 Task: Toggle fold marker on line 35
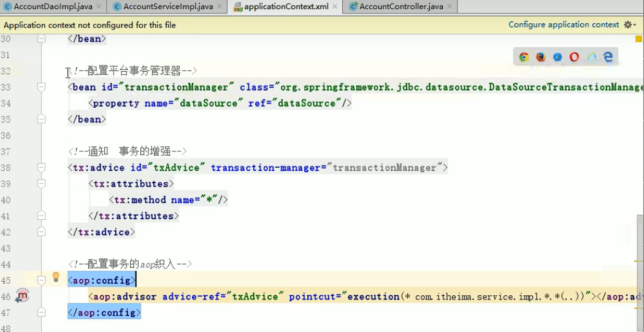coord(41,119)
